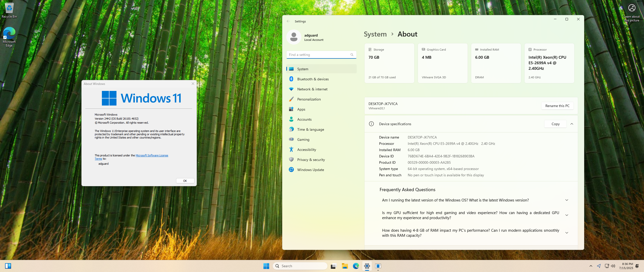Open volume tray icon
The height and width of the screenshot is (272, 644).
(613, 266)
